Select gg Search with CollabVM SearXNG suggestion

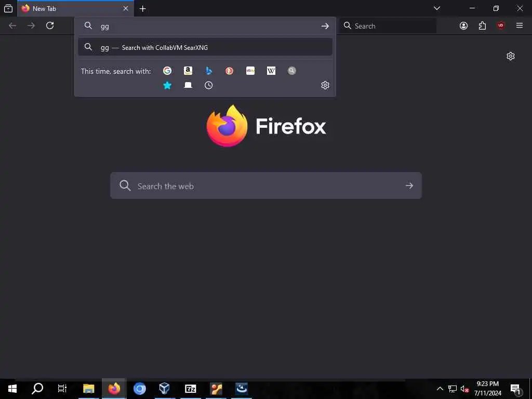click(205, 47)
